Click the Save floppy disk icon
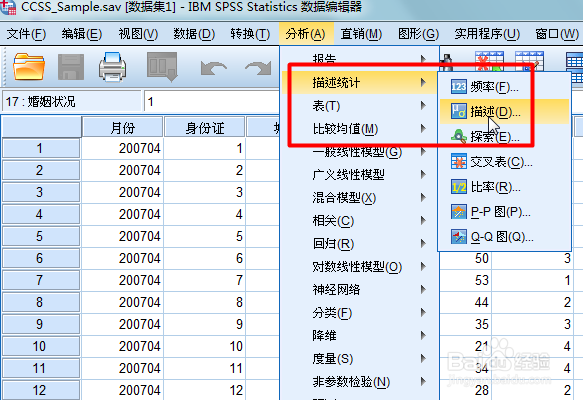583x400 pixels. pyautogui.click(x=71, y=67)
